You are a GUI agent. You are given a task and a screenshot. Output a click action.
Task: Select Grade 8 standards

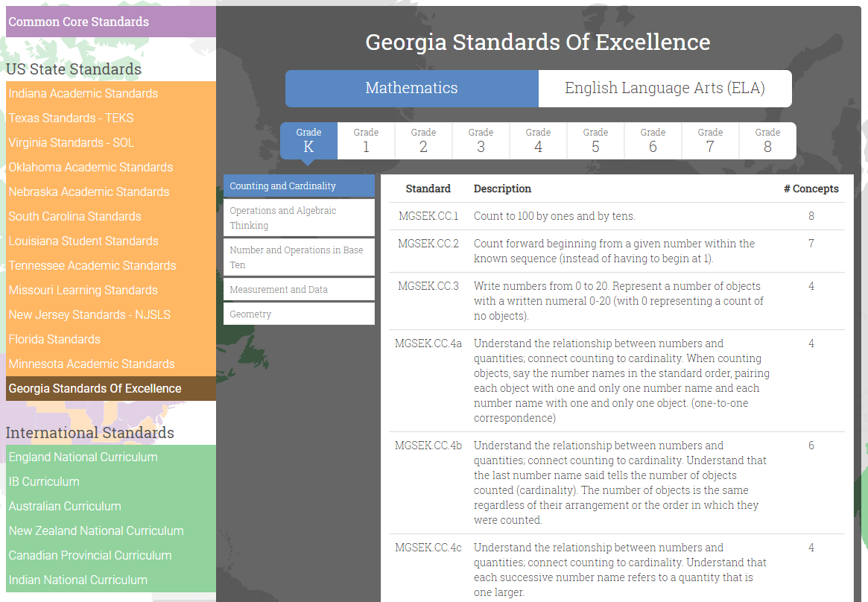[767, 140]
